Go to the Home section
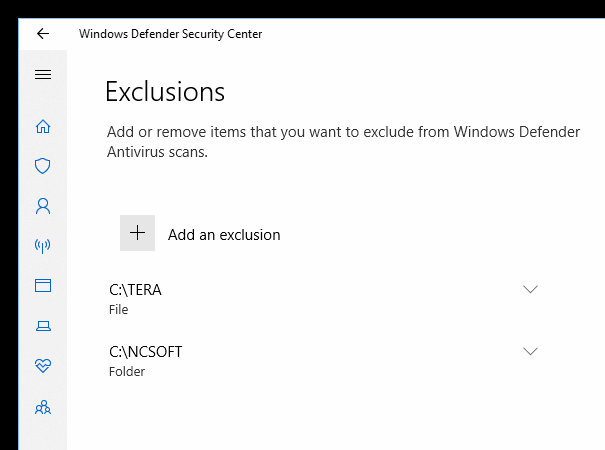 (x=42, y=126)
